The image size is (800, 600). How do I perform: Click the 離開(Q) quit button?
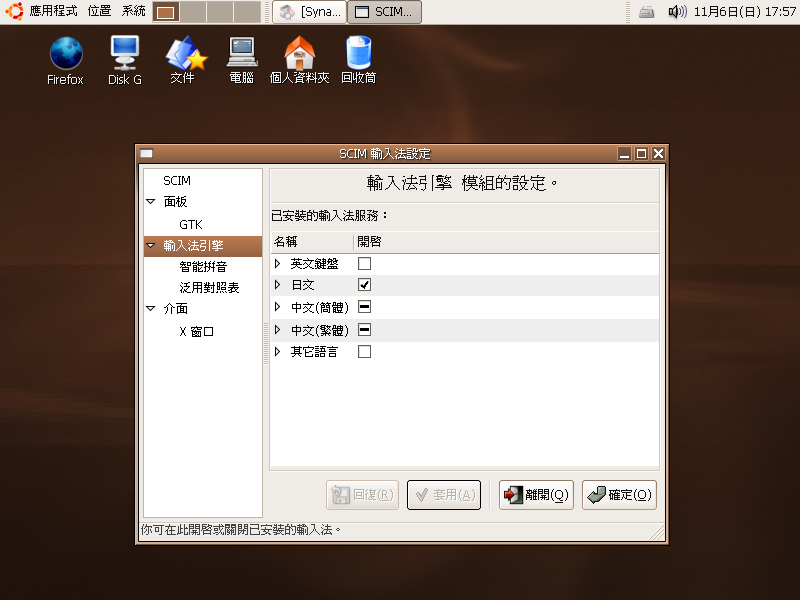point(536,494)
